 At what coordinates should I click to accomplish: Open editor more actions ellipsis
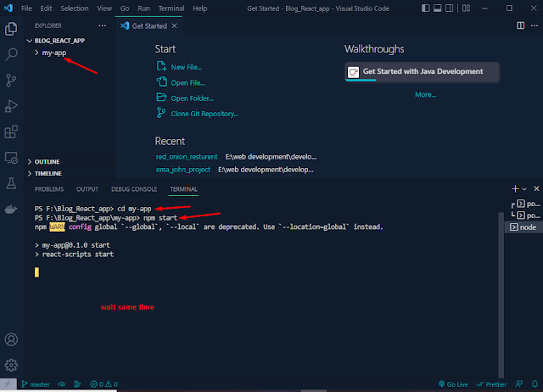535,25
